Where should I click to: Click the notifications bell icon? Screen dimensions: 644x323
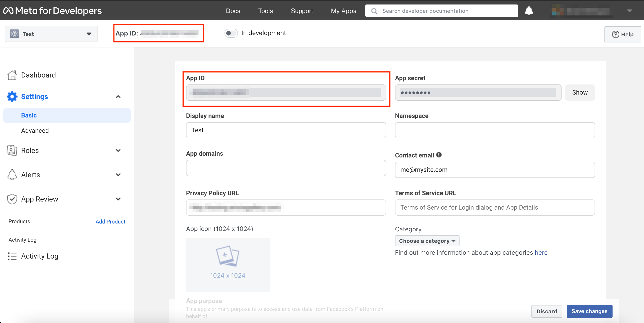click(x=529, y=11)
